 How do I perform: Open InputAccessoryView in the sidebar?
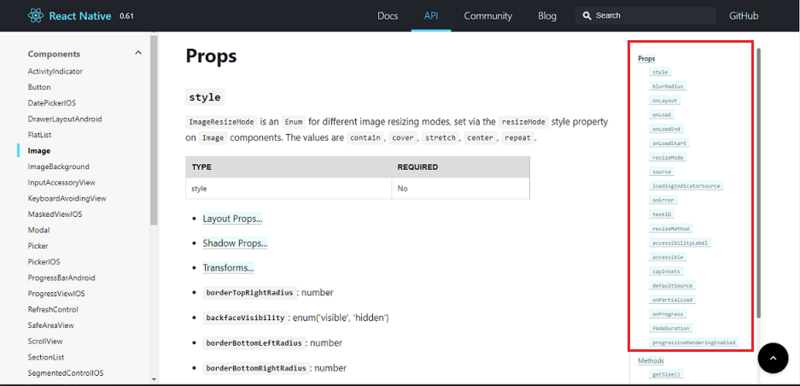coord(61,182)
